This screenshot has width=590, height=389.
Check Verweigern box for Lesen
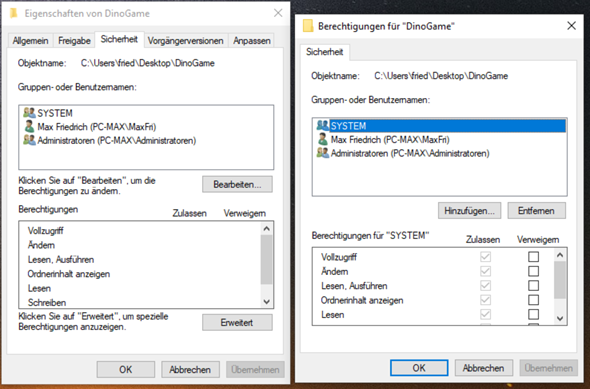click(x=533, y=314)
